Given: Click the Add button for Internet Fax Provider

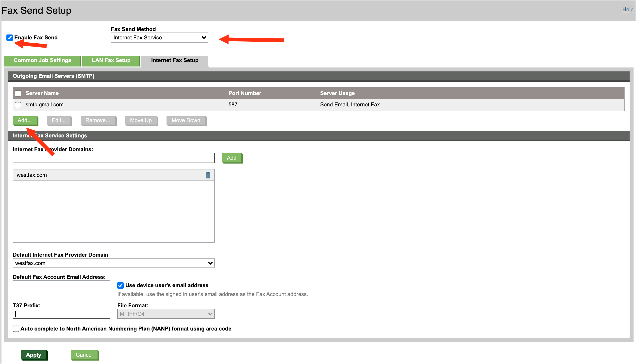Looking at the screenshot, I should pos(232,158).
